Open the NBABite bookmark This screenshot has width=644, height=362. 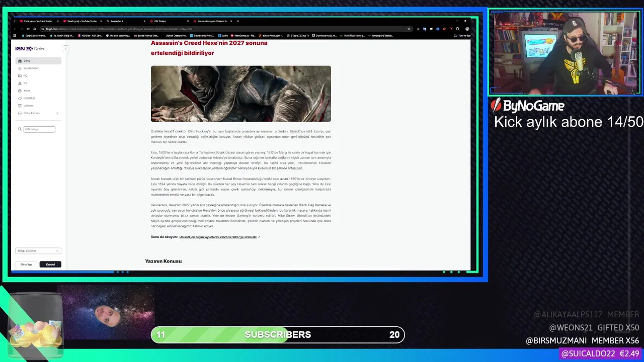pos(91,36)
